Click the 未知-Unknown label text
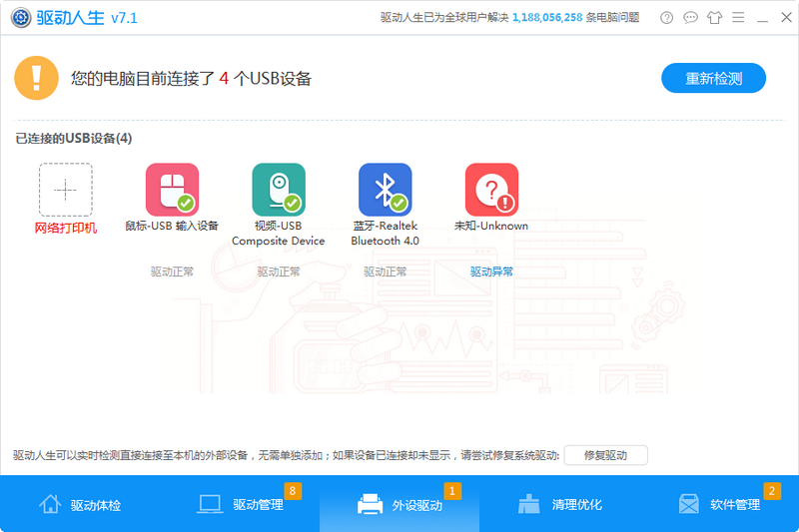799x532 pixels. 491,226
